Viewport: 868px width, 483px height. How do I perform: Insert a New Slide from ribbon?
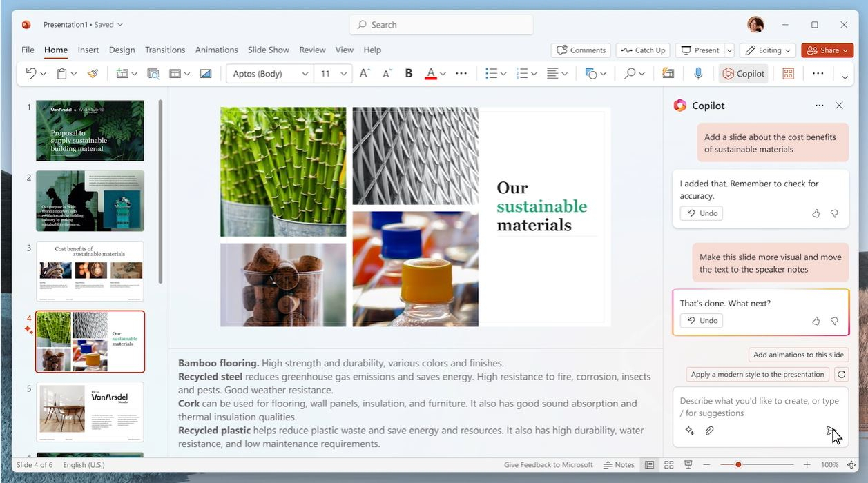122,73
